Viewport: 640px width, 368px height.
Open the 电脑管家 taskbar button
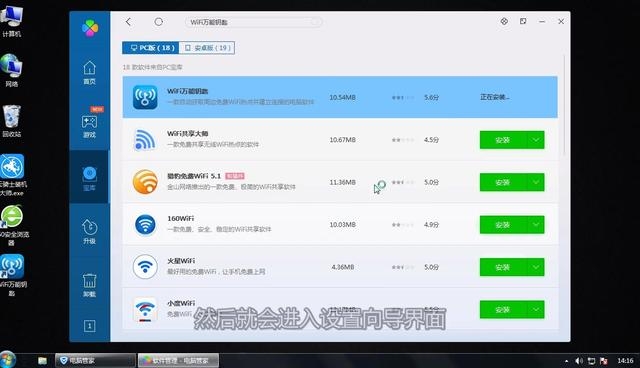coord(95,360)
